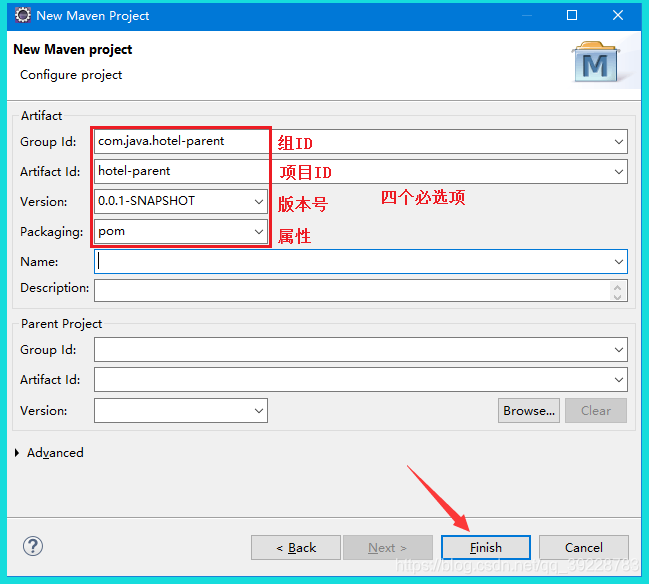Open the Artifact Group Id dropdown arrow
Screen dimensions: 649x584
[619, 142]
